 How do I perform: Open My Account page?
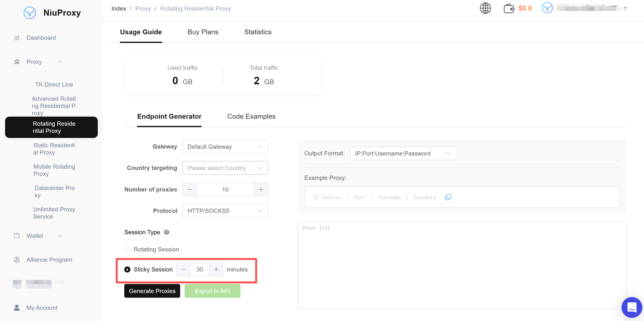tap(42, 307)
